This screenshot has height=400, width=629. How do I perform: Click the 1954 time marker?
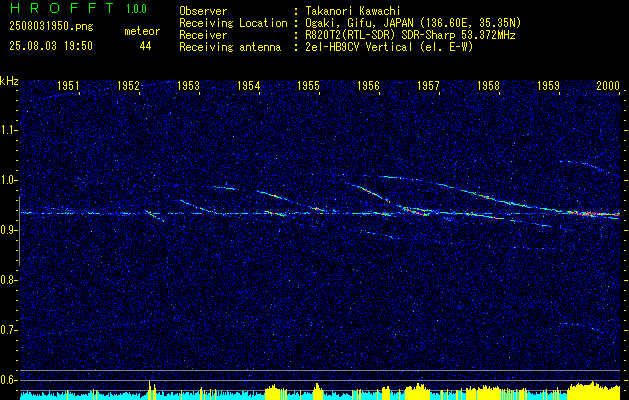[248, 85]
